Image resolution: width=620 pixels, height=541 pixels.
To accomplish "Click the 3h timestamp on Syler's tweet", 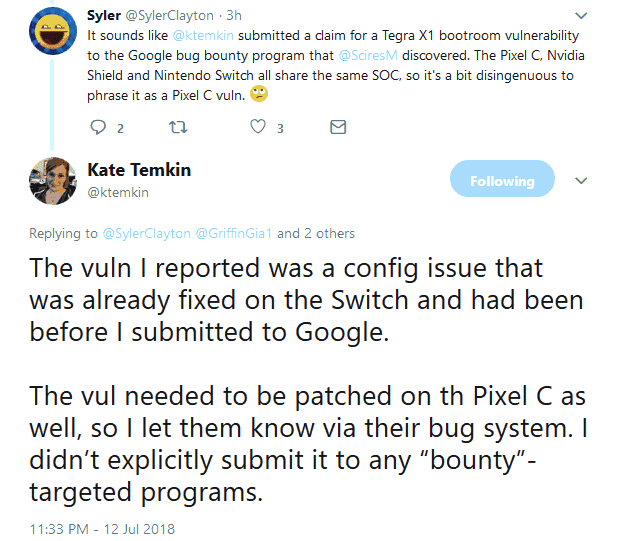I will point(234,16).
